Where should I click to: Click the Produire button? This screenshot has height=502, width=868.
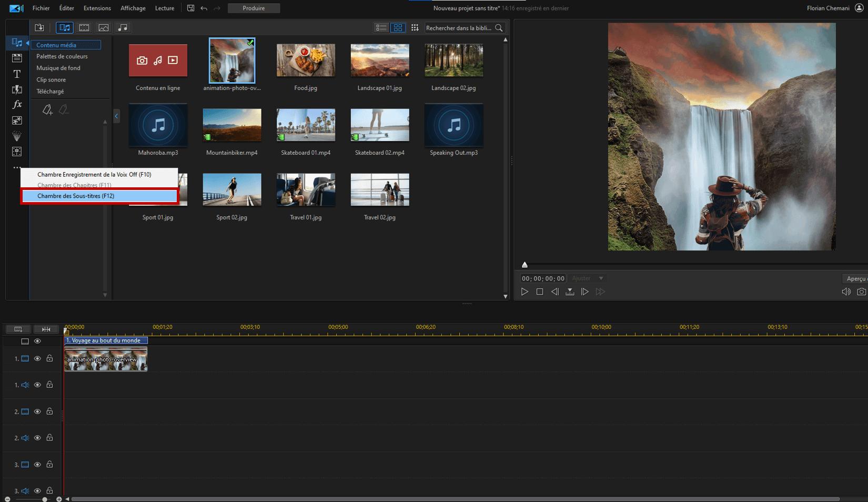254,8
